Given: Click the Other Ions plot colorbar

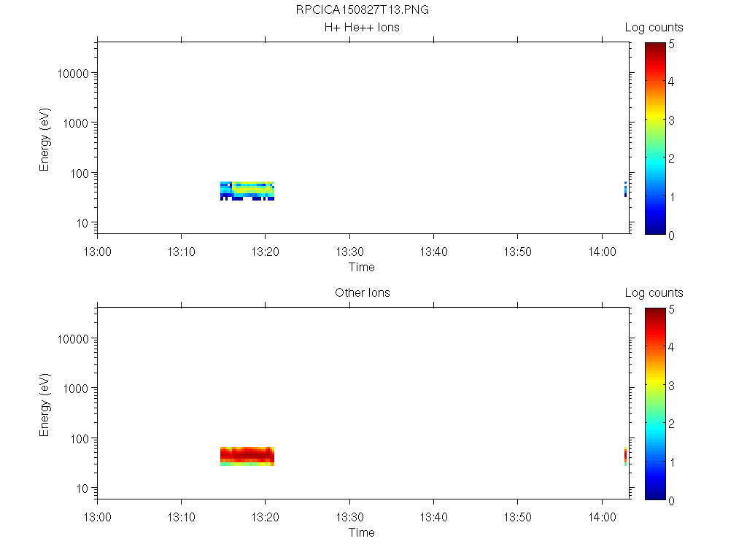Looking at the screenshot, I should coord(655,404).
